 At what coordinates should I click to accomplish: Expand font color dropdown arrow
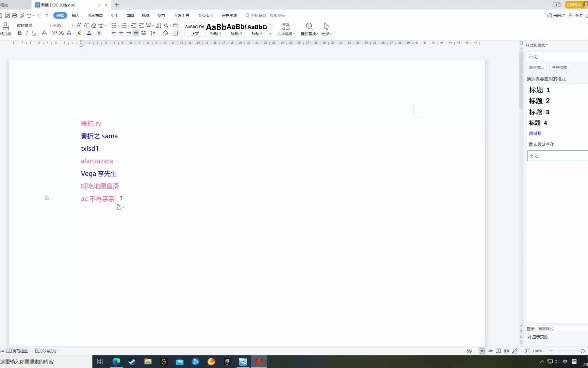93,33
